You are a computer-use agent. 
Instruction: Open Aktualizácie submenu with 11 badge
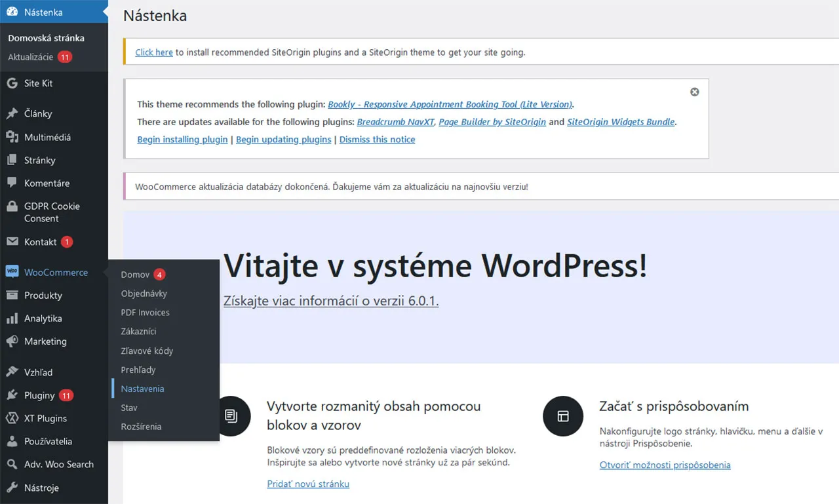pos(40,57)
